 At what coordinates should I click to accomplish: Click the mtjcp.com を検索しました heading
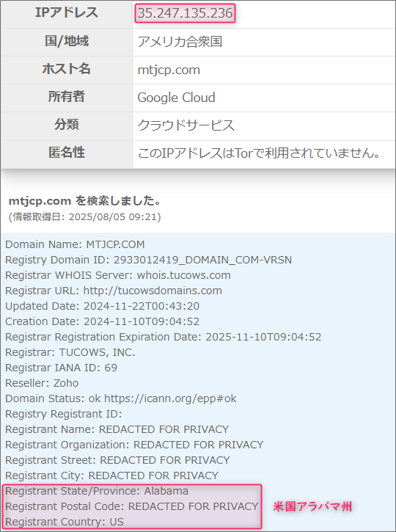(85, 201)
